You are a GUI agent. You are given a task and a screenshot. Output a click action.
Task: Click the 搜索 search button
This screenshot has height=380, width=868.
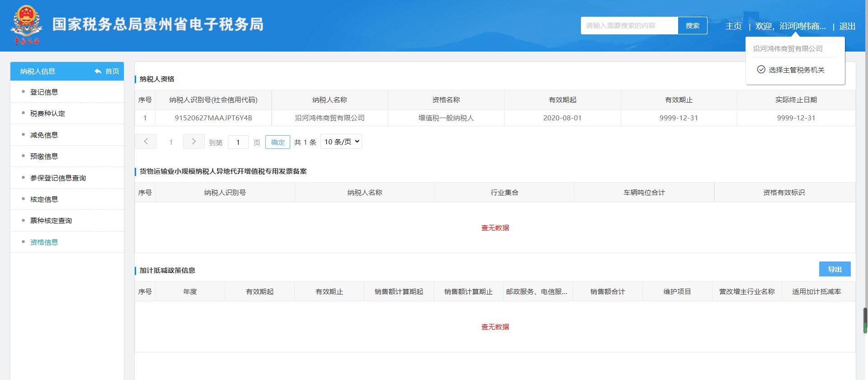pos(692,26)
